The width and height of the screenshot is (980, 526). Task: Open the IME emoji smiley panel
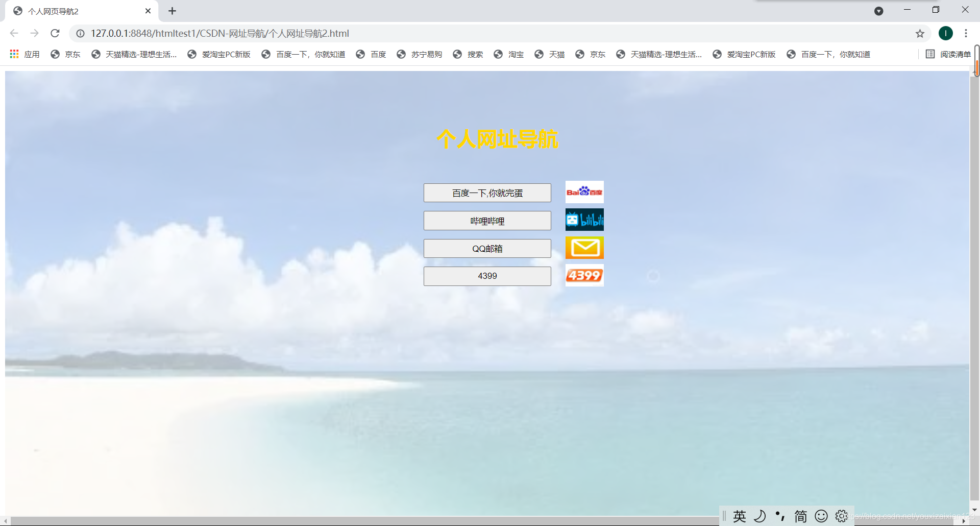pos(821,516)
